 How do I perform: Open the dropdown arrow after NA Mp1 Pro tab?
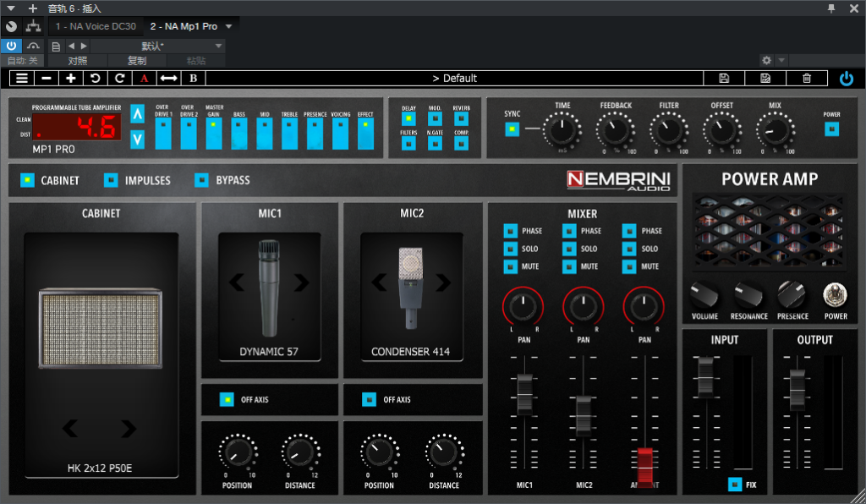point(228,26)
